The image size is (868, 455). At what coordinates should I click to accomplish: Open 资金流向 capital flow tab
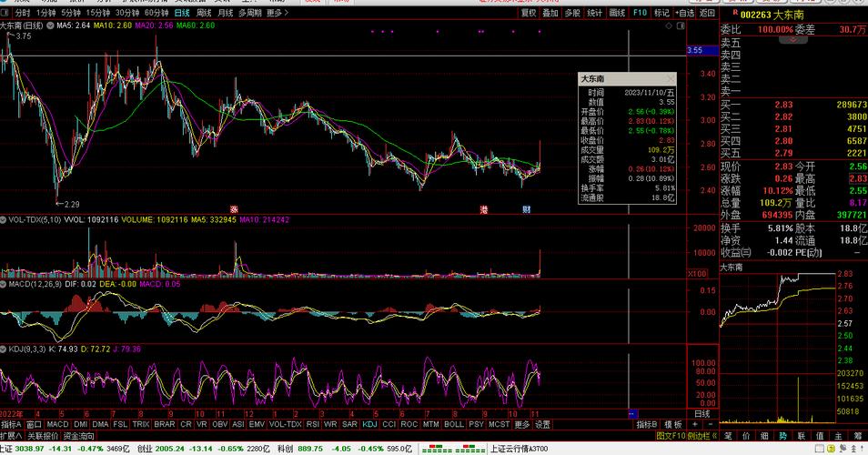78,436
